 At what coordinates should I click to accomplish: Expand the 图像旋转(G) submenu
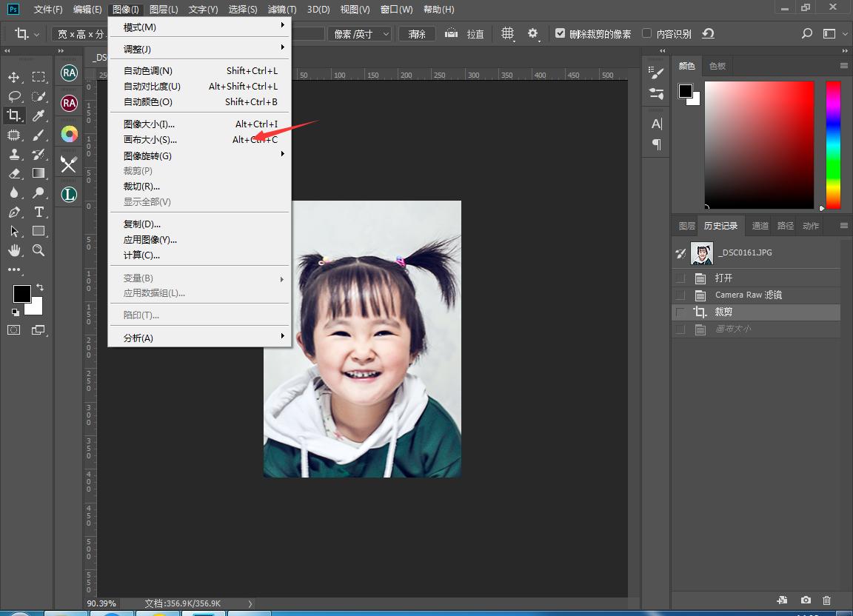(x=148, y=155)
